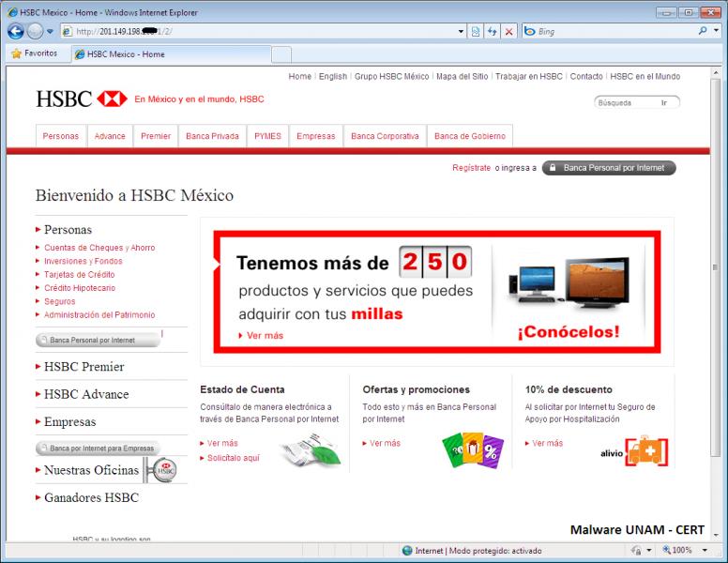Open Trabajar en HSBC link
Viewport: 728px width, 563px height.
(529, 76)
